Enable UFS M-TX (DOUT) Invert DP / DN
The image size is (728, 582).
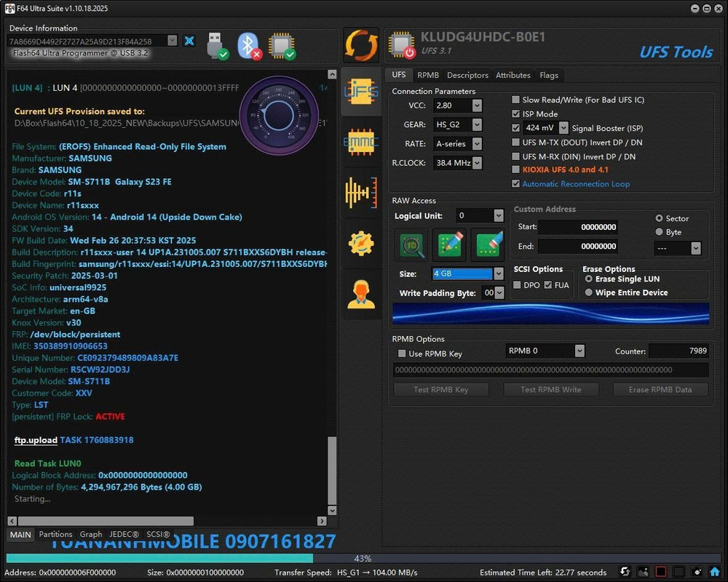(515, 142)
